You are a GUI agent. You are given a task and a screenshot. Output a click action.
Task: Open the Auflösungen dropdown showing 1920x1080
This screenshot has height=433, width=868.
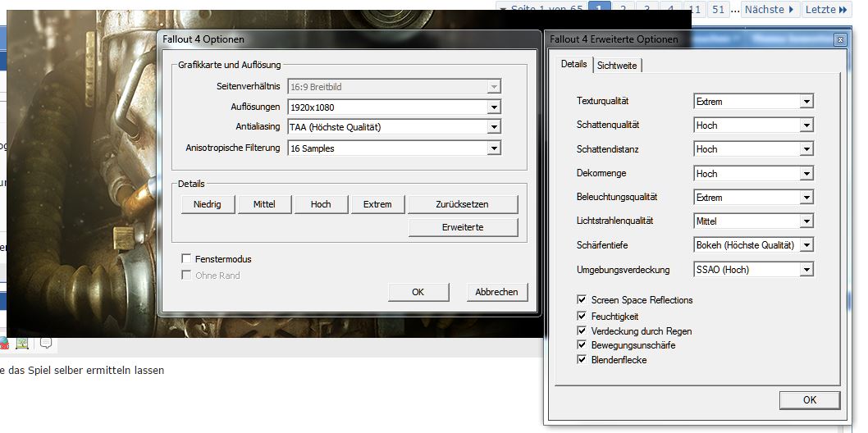[394, 107]
